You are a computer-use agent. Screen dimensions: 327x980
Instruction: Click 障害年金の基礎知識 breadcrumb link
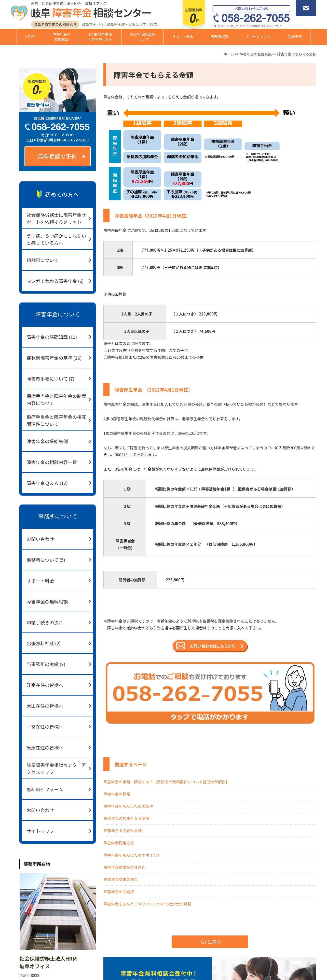pos(255,54)
